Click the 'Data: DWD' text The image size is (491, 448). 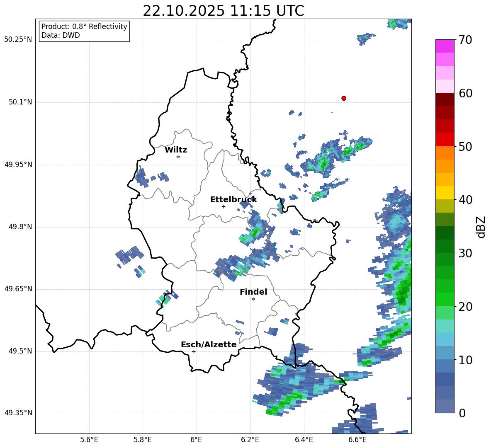61,35
